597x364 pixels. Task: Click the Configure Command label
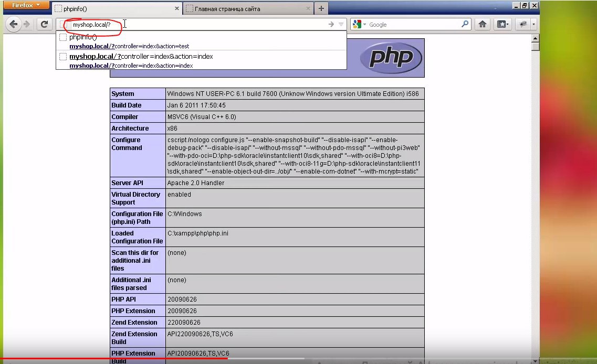pyautogui.click(x=127, y=144)
